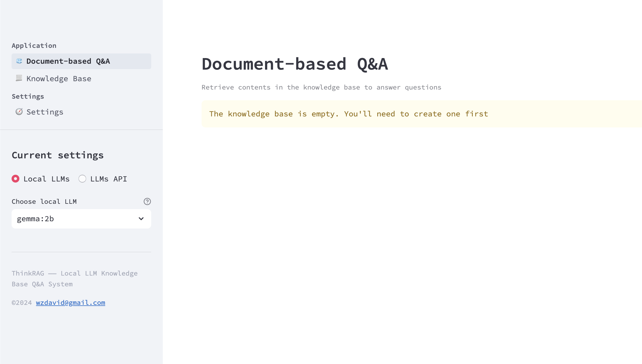The width and height of the screenshot is (642, 364).
Task: Click the wzdavid@gmail.com email link
Action: click(x=70, y=303)
